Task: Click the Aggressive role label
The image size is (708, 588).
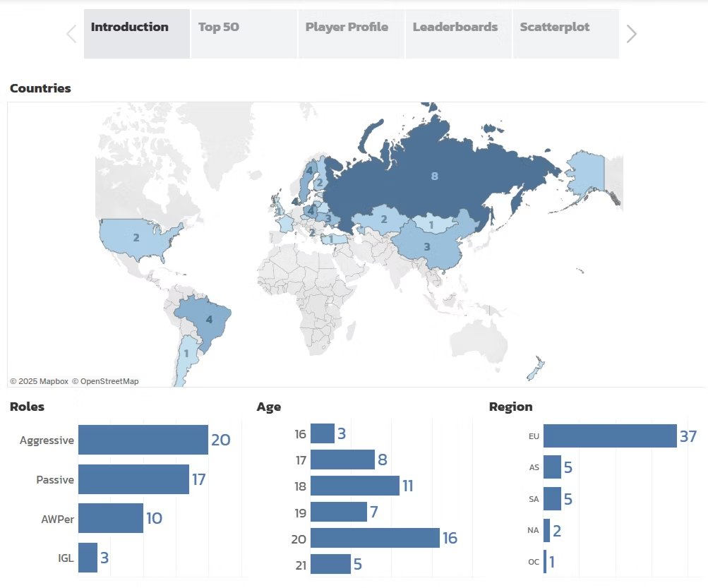Action: pyautogui.click(x=47, y=440)
